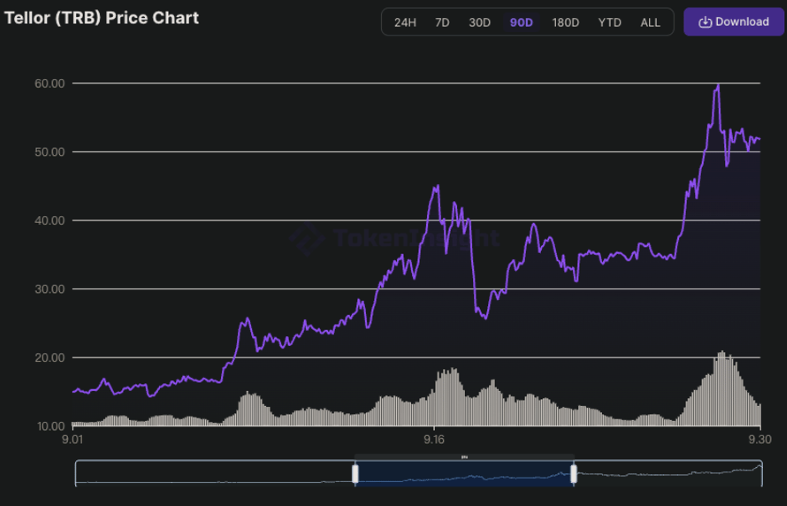Show ALL price history
The width and height of the screenshot is (787, 506).
(650, 22)
